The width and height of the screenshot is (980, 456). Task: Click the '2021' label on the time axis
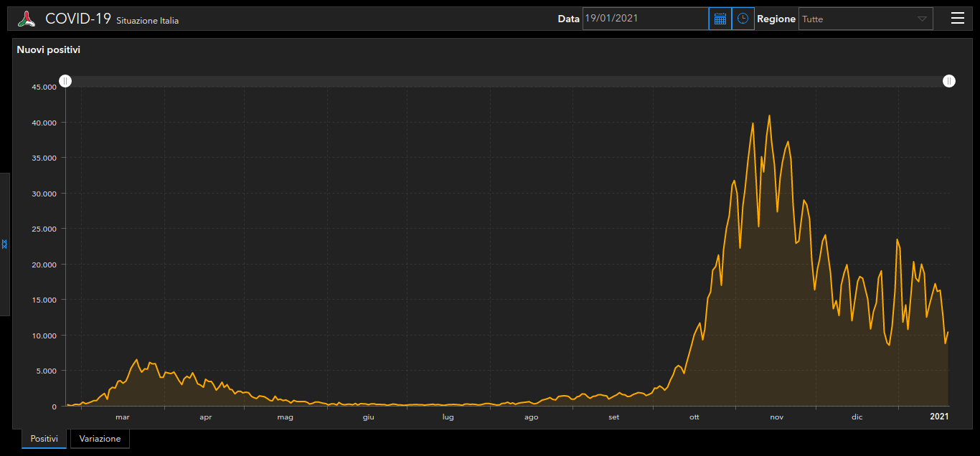coord(939,417)
